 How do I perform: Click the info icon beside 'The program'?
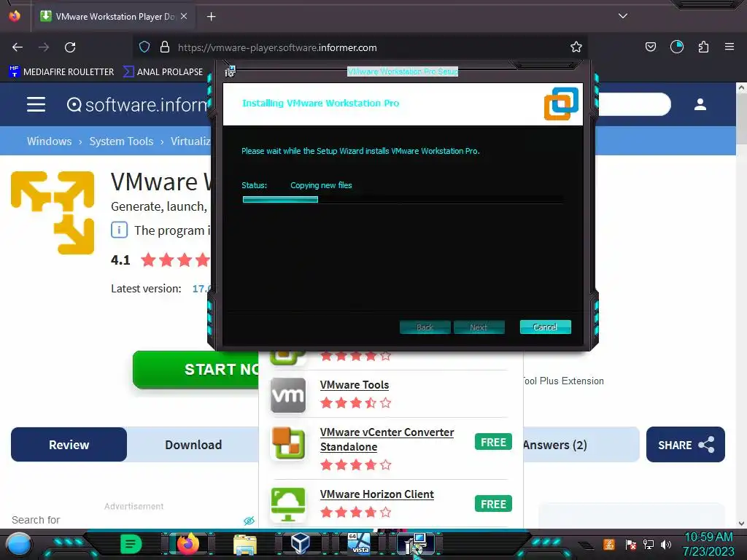[119, 230]
